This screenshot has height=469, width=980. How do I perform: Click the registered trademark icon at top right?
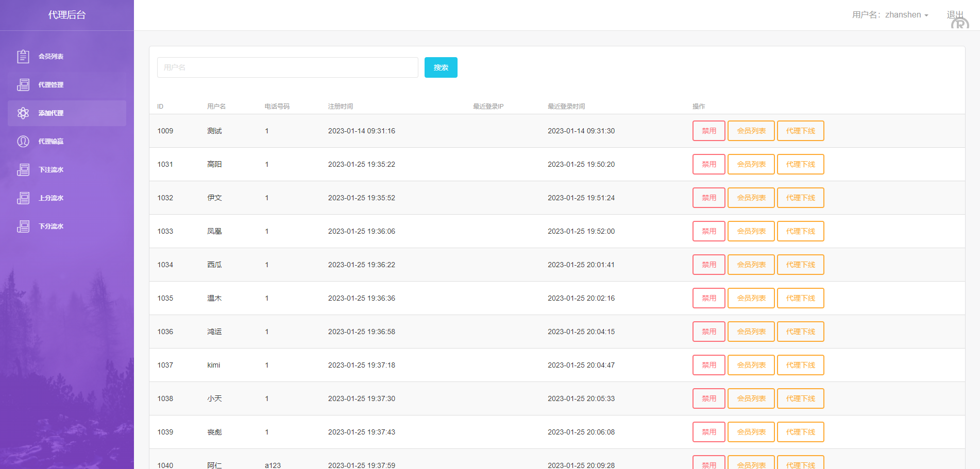click(x=960, y=24)
